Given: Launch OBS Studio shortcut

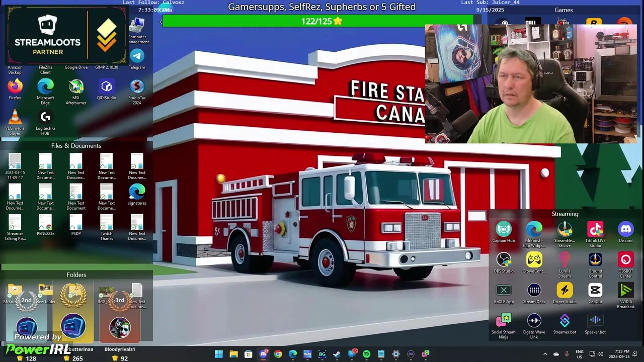Looking at the screenshot, I should pyautogui.click(x=504, y=263).
